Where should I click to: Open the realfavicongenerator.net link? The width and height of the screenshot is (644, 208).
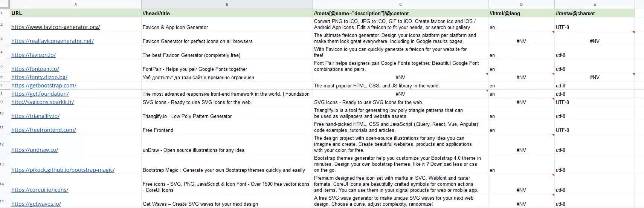(52, 41)
